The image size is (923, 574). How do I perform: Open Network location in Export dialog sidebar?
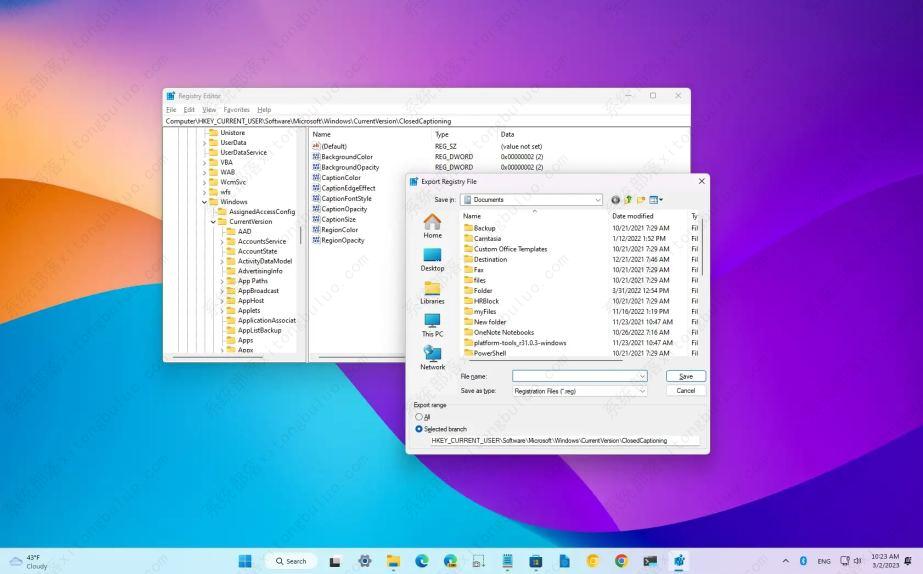(432, 358)
